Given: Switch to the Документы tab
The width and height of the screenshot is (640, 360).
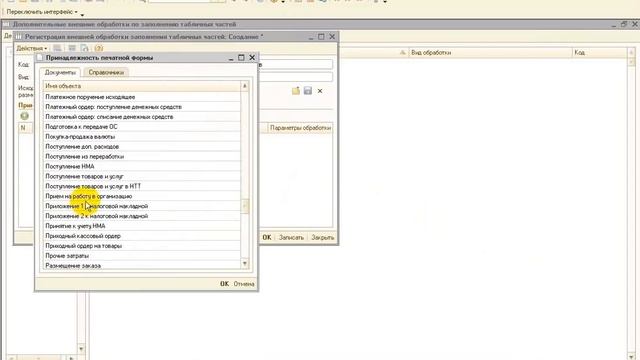Looking at the screenshot, I should [60, 72].
